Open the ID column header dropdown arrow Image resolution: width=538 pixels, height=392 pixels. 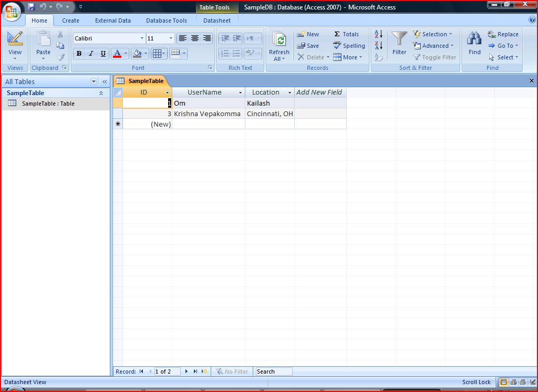[x=168, y=92]
